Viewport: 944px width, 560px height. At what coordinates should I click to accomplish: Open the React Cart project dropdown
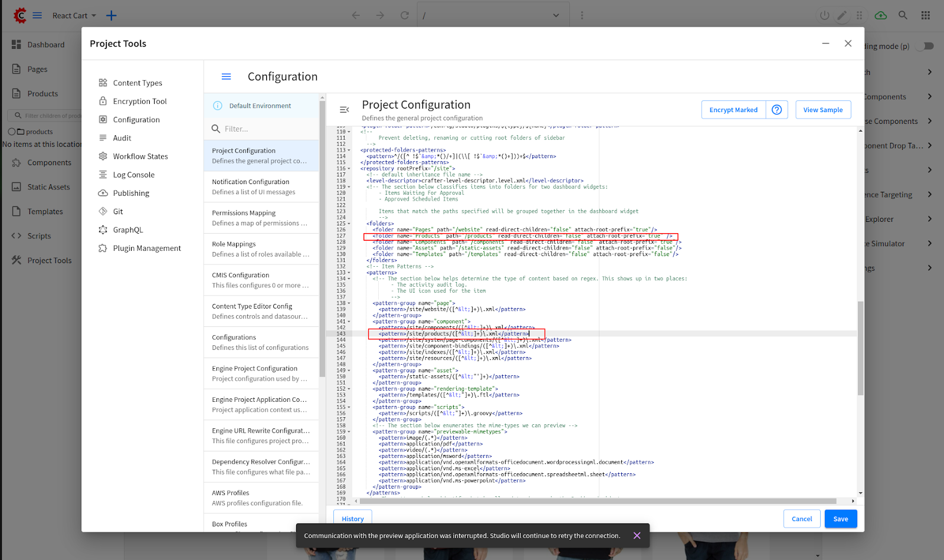(x=74, y=16)
